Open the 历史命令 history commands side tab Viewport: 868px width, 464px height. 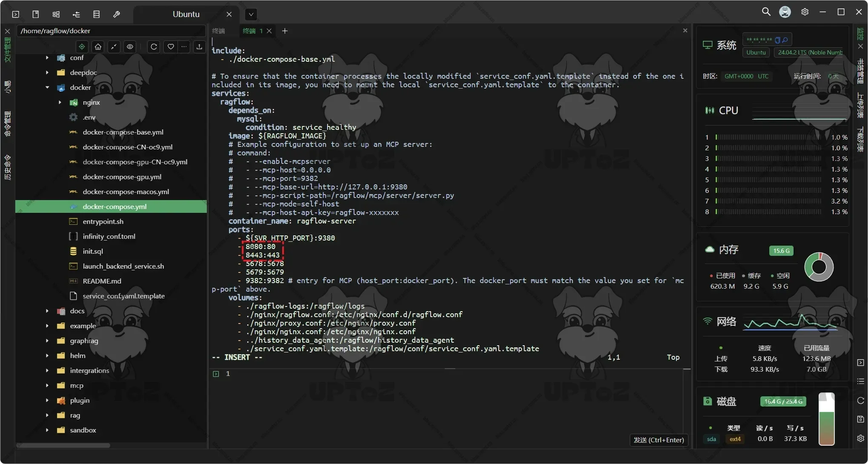[7, 167]
